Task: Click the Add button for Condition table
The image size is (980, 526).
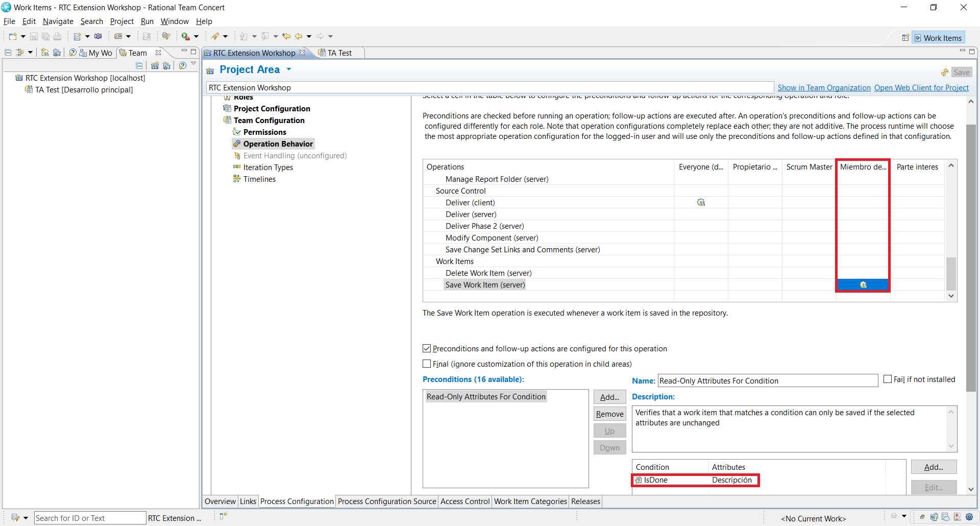Action: [x=934, y=467]
